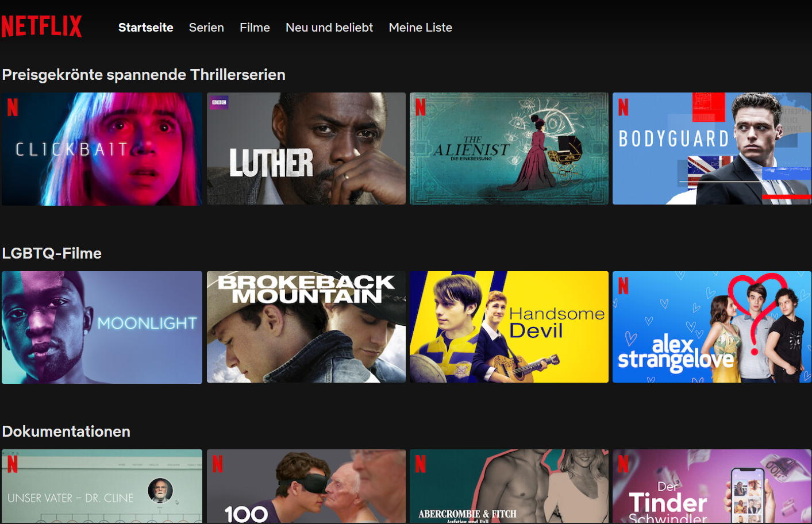
Task: Open the Dokumentationen row heading
Action: [x=66, y=431]
